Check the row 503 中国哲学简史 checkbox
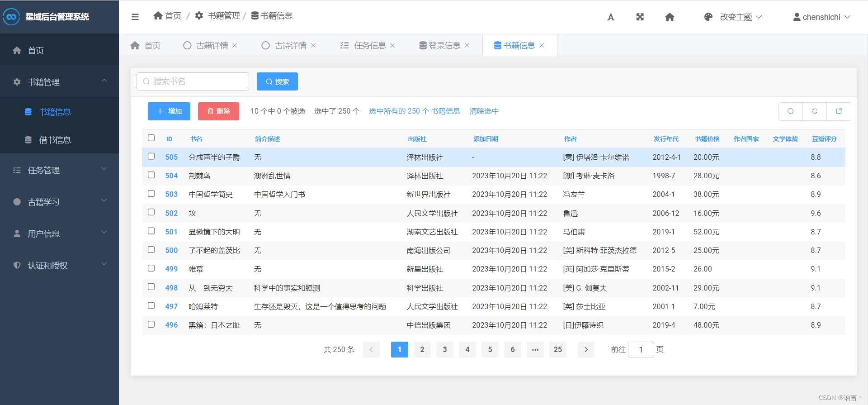Image resolution: width=868 pixels, height=405 pixels. [151, 194]
